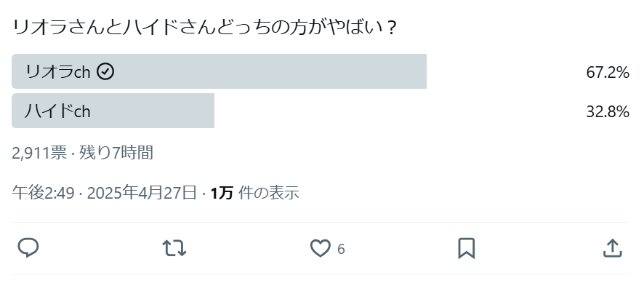The height and width of the screenshot is (294, 644).
Task: Click the reply speech bubble icon
Action: (x=28, y=248)
